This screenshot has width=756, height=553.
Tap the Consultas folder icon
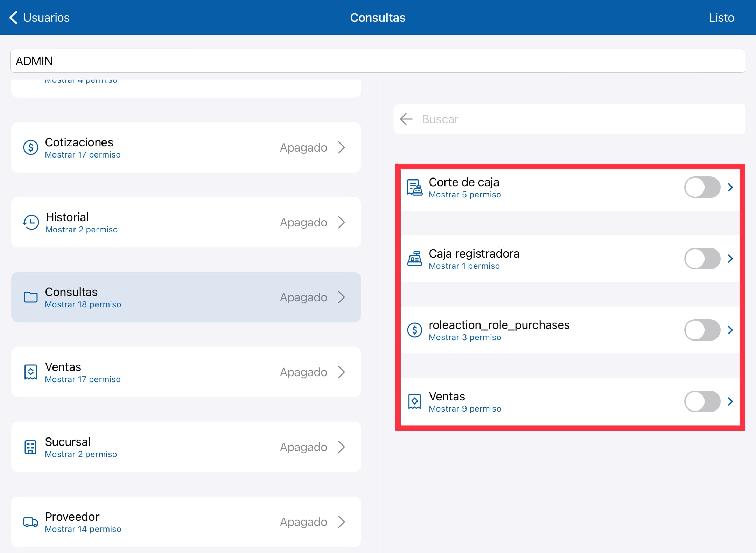(x=31, y=297)
